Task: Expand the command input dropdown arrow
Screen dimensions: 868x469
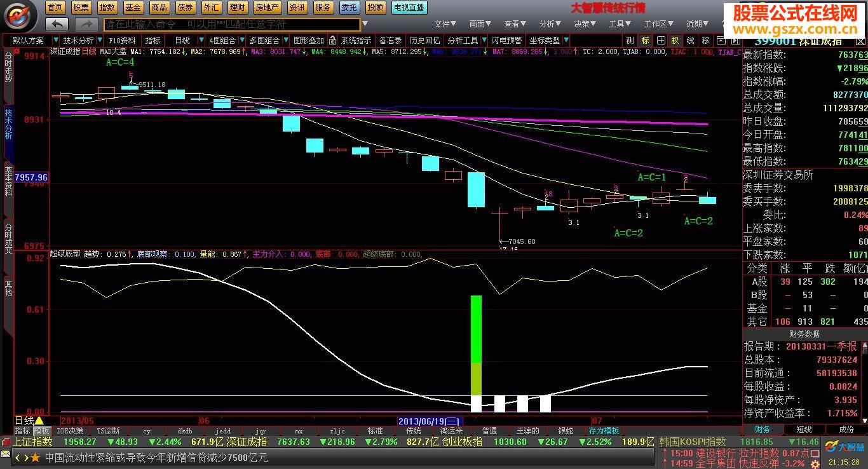Action: pyautogui.click(x=365, y=24)
